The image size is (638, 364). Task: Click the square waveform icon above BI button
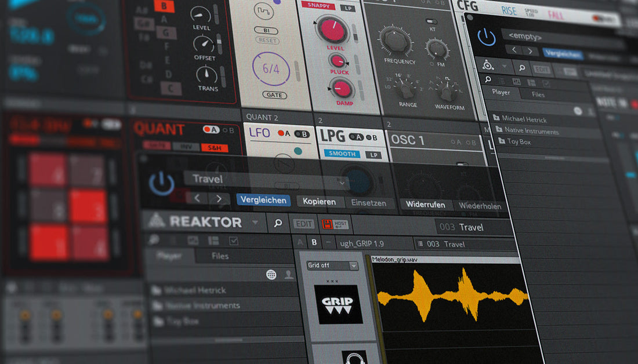click(x=263, y=11)
